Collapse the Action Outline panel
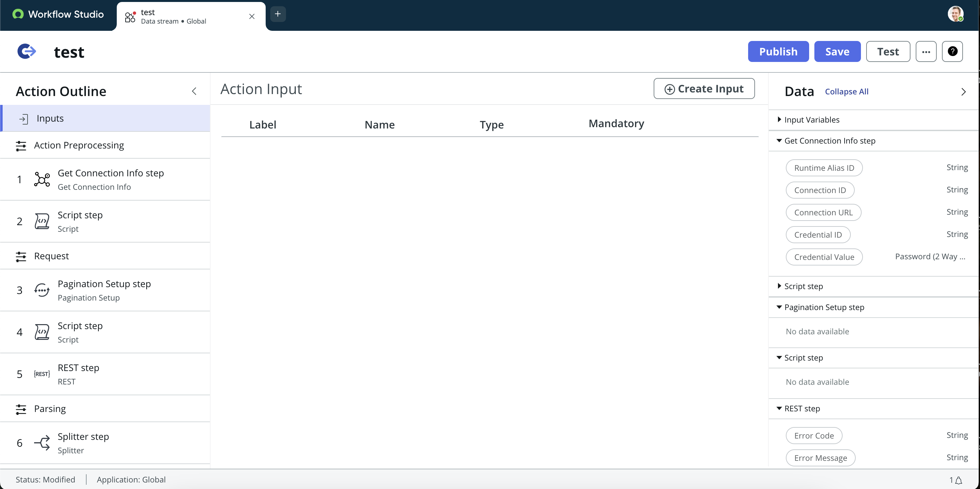Image resolution: width=980 pixels, height=489 pixels. click(194, 91)
